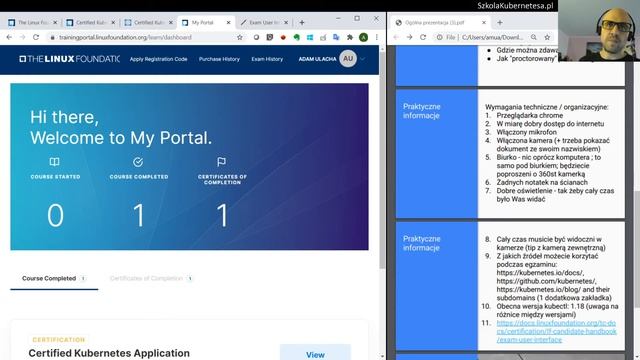Image resolution: width=640 pixels, height=360 pixels.
Task: Expand the user menu chevron next to AU
Action: [x=362, y=59]
